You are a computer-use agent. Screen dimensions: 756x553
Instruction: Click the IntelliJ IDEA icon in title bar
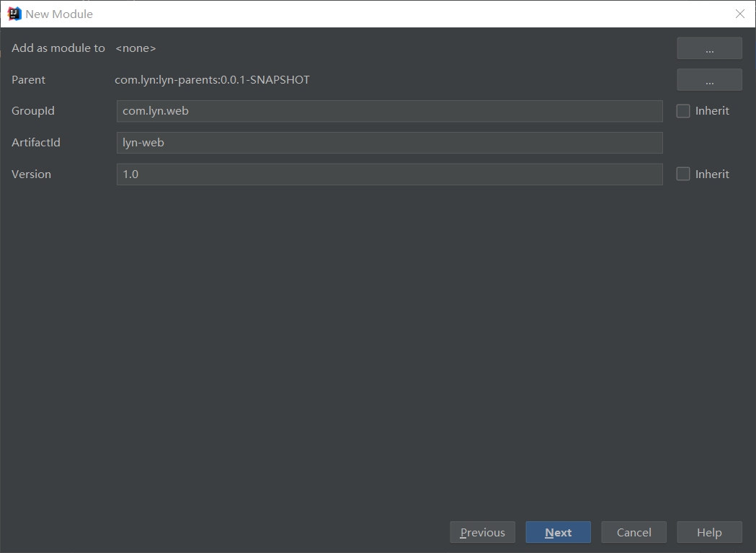point(14,14)
